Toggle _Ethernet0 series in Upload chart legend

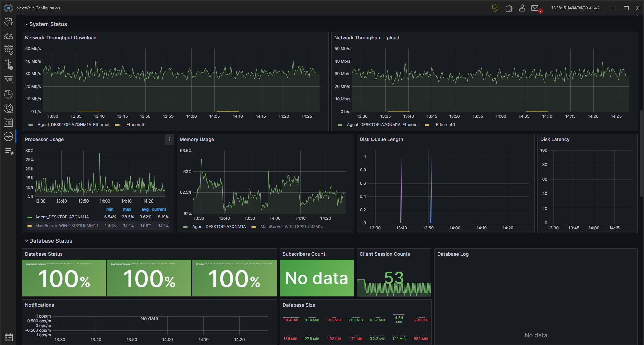(445, 125)
